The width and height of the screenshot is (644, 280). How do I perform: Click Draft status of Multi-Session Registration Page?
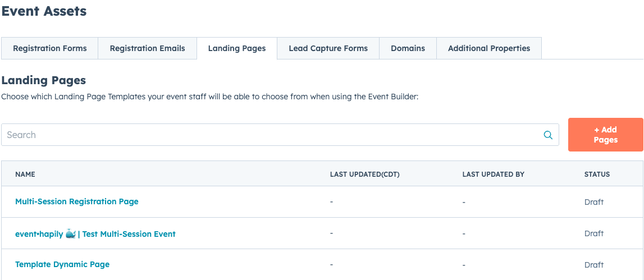[593, 202]
